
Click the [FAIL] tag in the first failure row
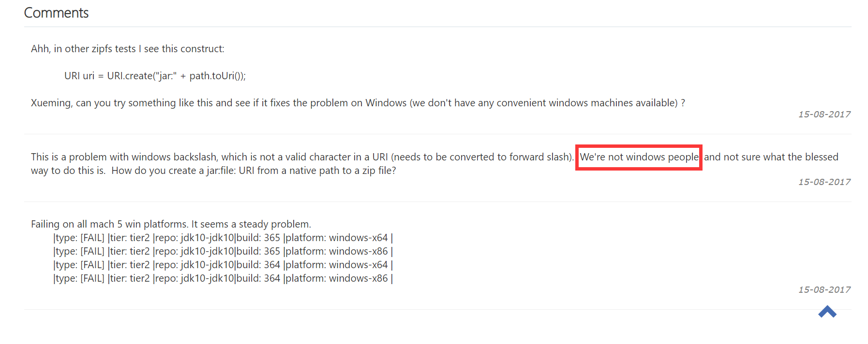pyautogui.click(x=92, y=237)
